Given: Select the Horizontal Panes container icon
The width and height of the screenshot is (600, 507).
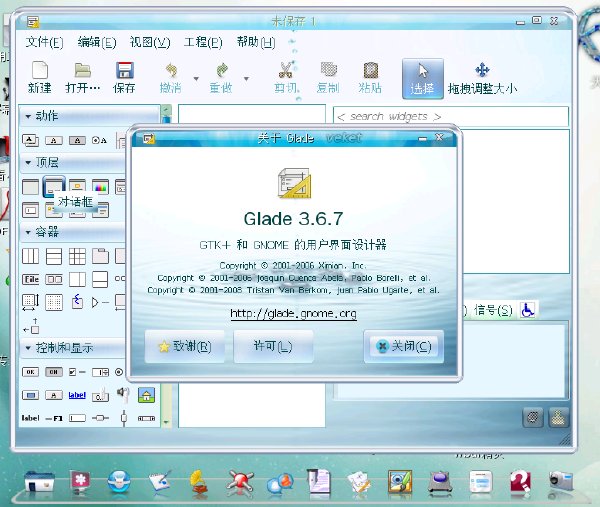Looking at the screenshot, I should coord(77,279).
